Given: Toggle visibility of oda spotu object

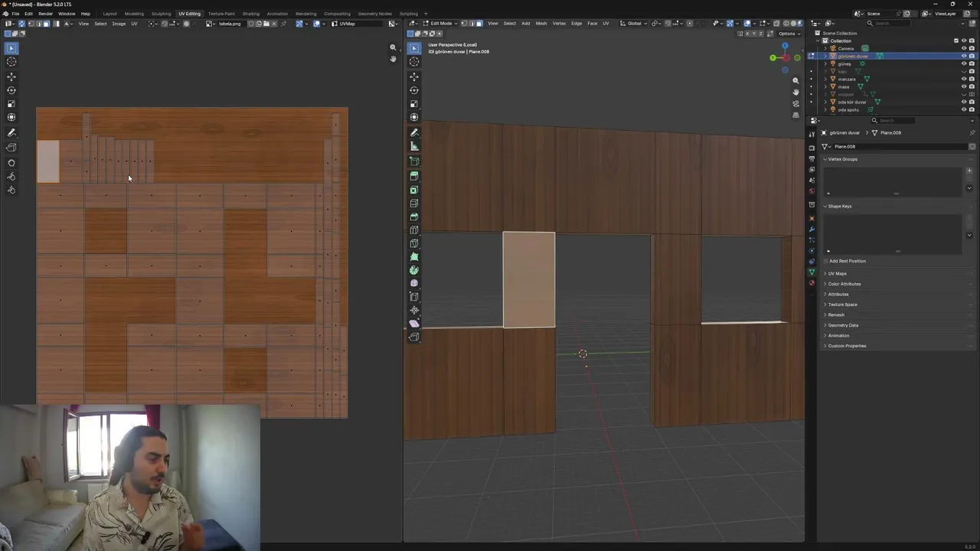Looking at the screenshot, I should (964, 109).
